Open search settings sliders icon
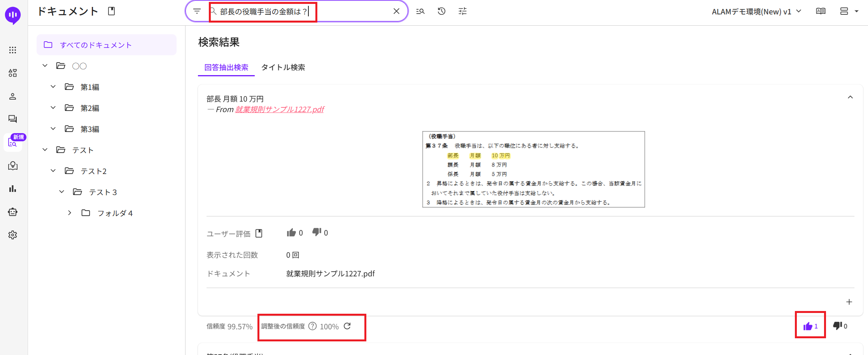The image size is (868, 355). [x=462, y=11]
